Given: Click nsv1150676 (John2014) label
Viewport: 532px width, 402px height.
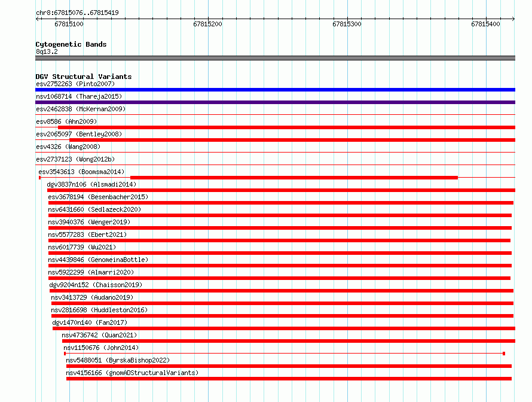Looking at the screenshot, I should [x=101, y=348].
